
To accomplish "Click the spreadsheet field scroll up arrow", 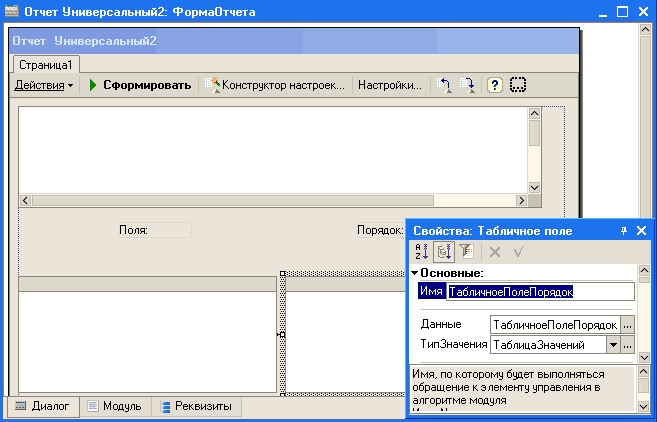I will (534, 113).
